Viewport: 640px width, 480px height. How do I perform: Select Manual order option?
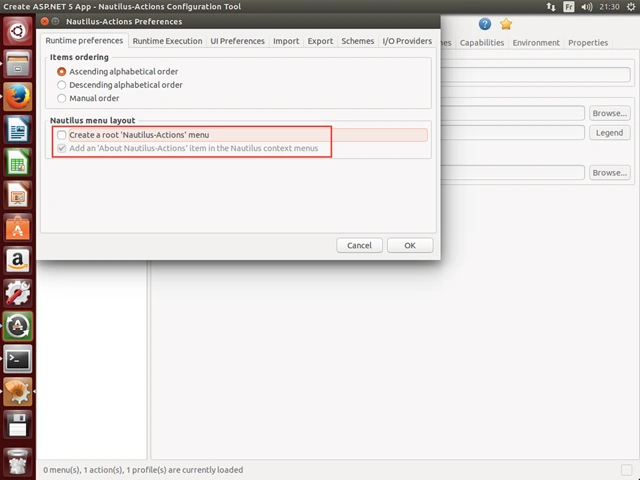88,98
